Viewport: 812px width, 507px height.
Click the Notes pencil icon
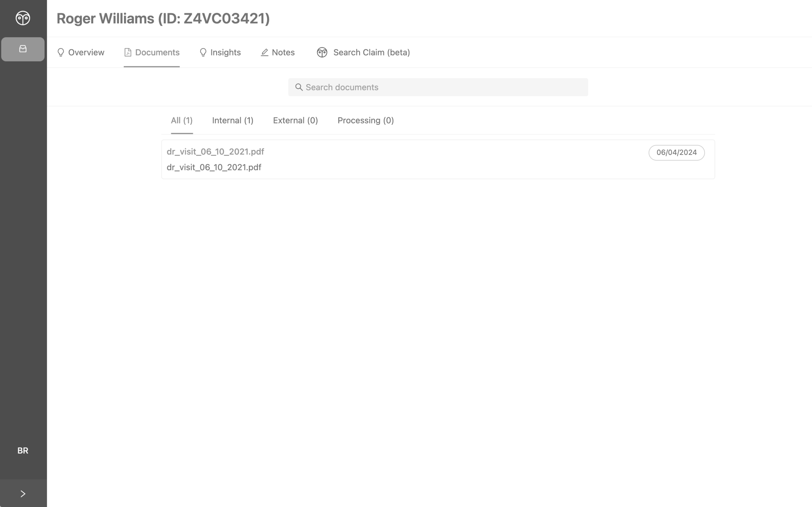point(264,52)
